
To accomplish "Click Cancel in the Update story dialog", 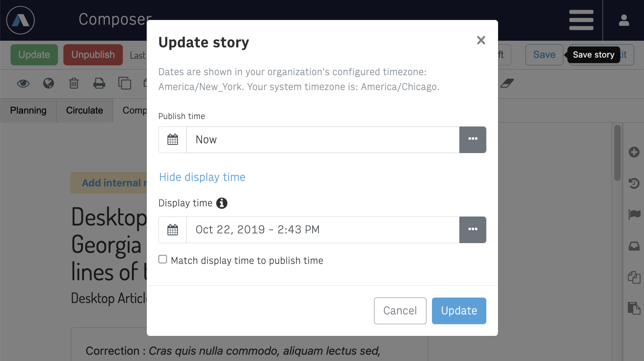I will (x=400, y=311).
